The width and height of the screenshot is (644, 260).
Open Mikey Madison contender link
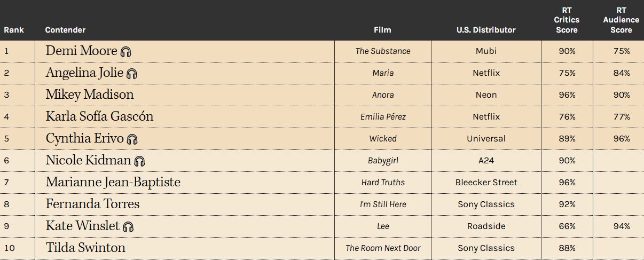90,94
